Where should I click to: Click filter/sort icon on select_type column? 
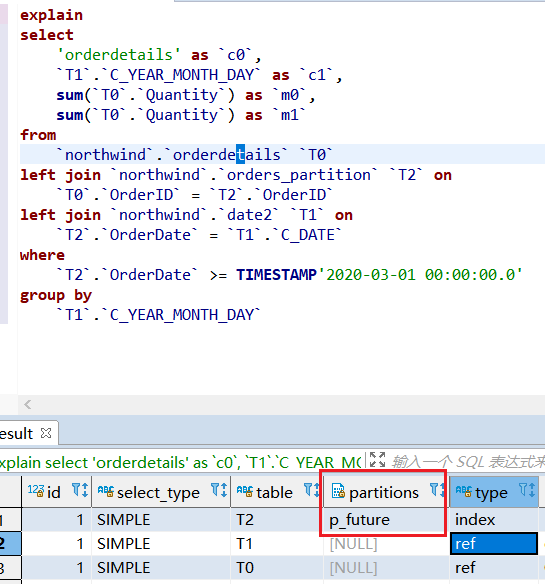(219, 490)
